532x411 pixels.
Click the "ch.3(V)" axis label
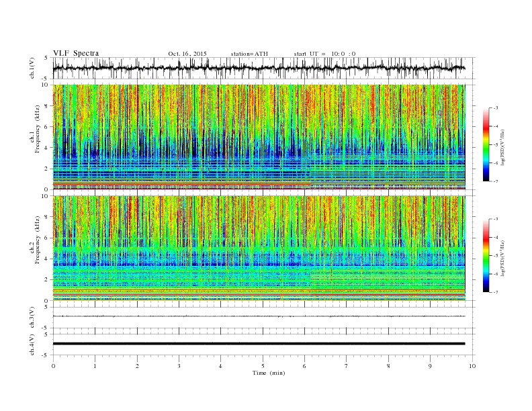pyautogui.click(x=32, y=318)
